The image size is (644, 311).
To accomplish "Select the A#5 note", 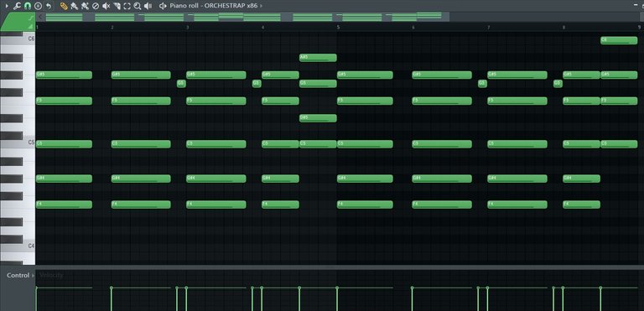I will (318, 58).
